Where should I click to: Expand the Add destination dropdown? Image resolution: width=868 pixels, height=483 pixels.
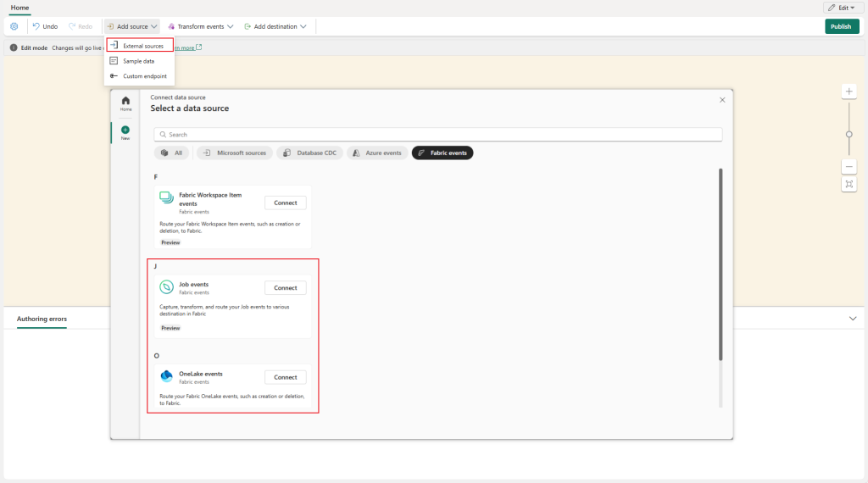275,26
